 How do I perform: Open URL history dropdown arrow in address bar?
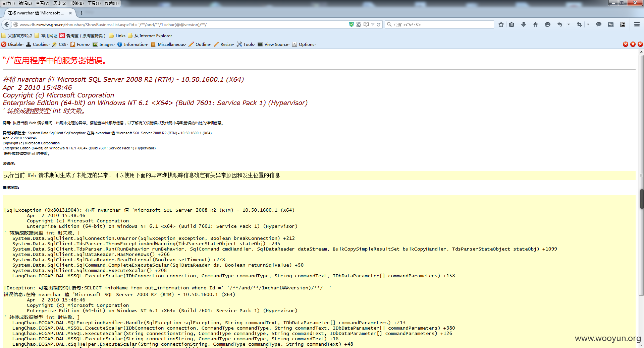[x=373, y=24]
